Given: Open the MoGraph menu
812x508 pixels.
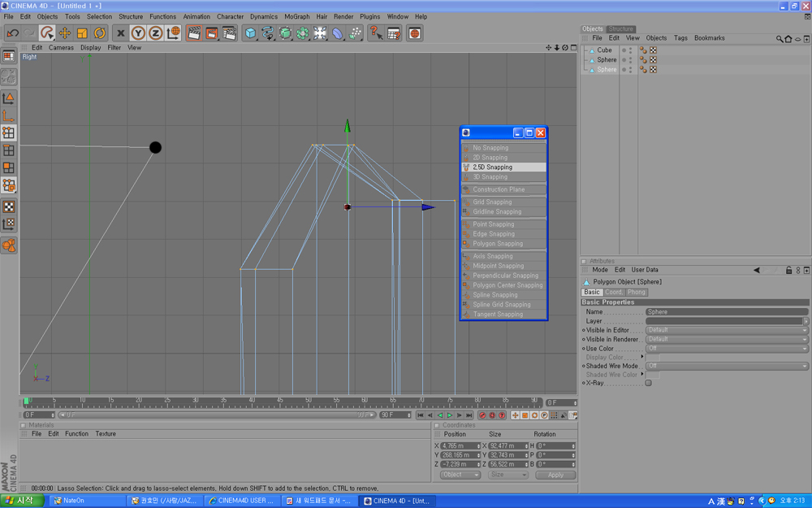Looking at the screenshot, I should [296, 16].
